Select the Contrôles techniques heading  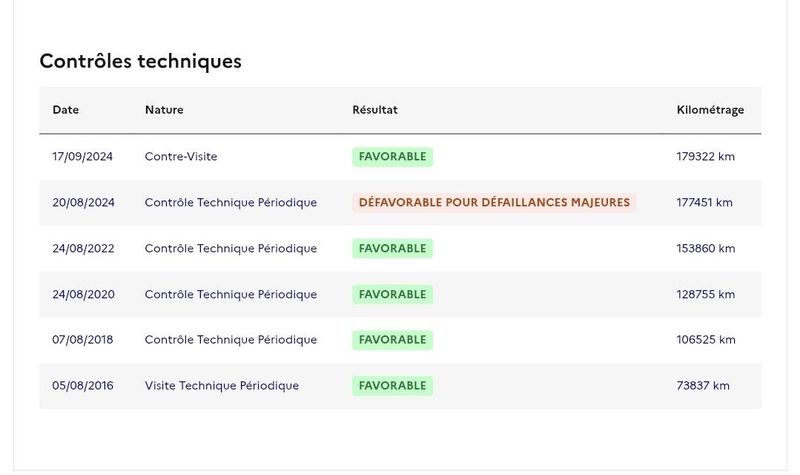140,61
